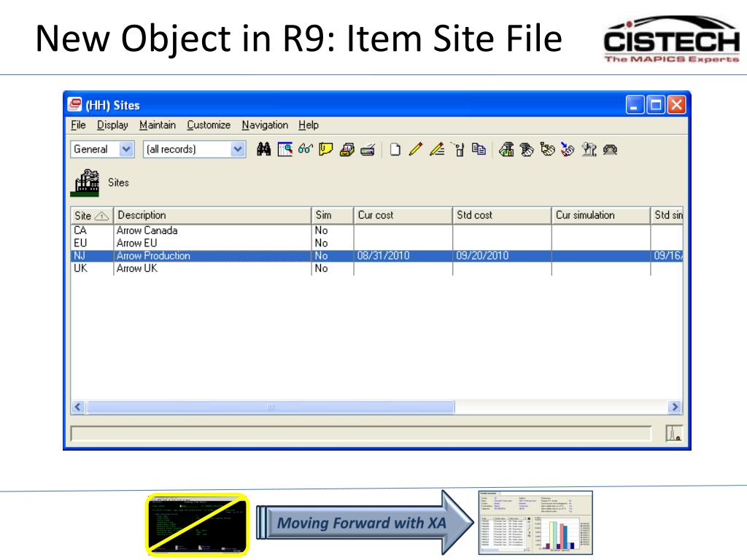
Task: Click the (HH) Sites title bar app icon
Action: (x=75, y=104)
